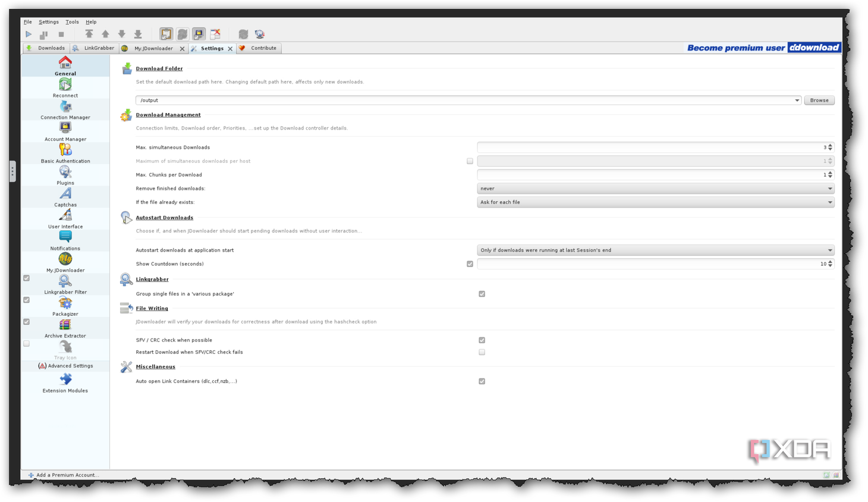Image resolution: width=868 pixels, height=502 pixels.
Task: Move selection to bottom of list
Action: tap(138, 34)
